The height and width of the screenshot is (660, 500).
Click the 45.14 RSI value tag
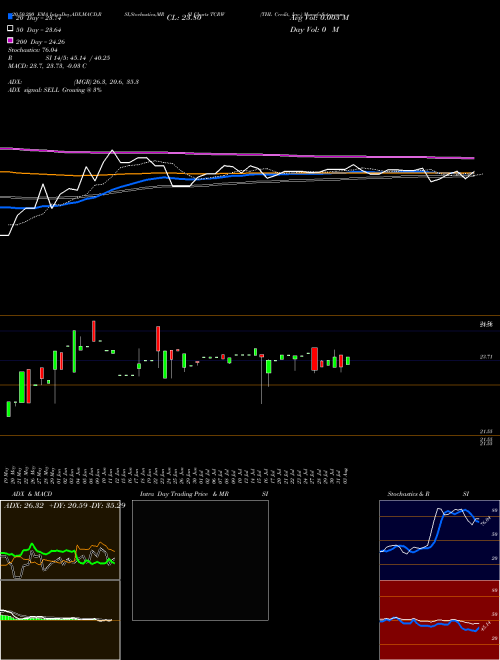pos(486,626)
